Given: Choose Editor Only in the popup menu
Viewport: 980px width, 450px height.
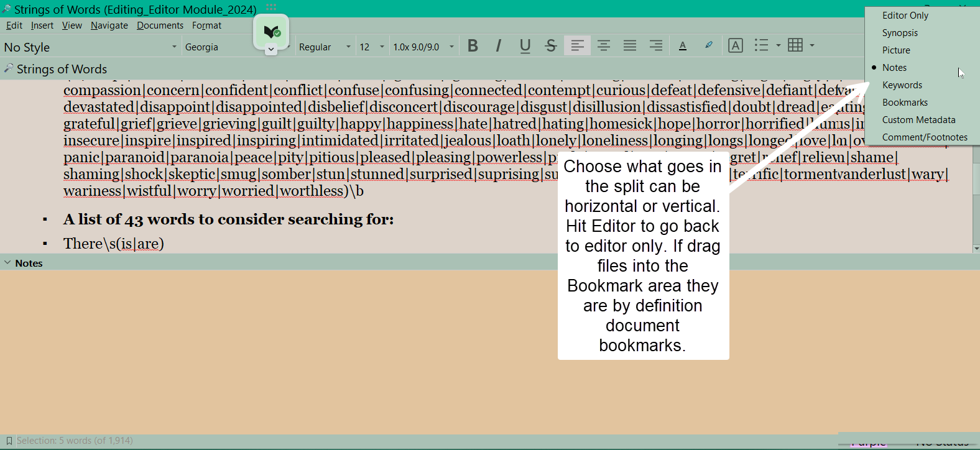Looking at the screenshot, I should [905, 16].
